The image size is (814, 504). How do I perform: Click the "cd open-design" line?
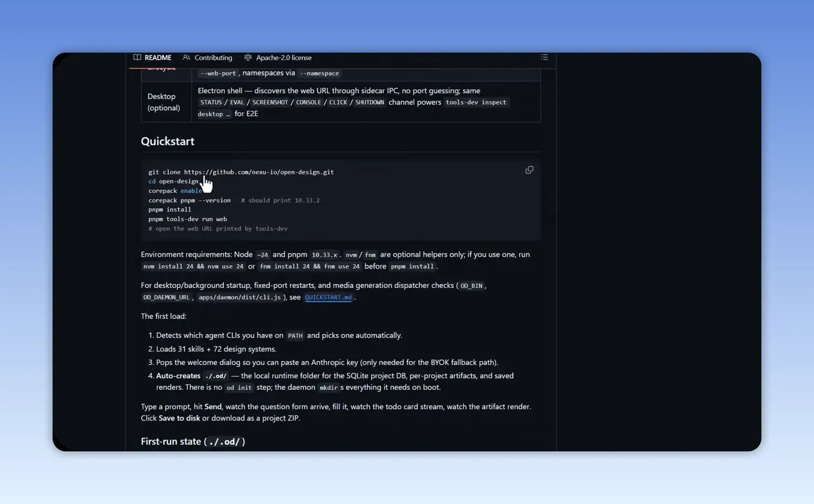tap(173, 182)
